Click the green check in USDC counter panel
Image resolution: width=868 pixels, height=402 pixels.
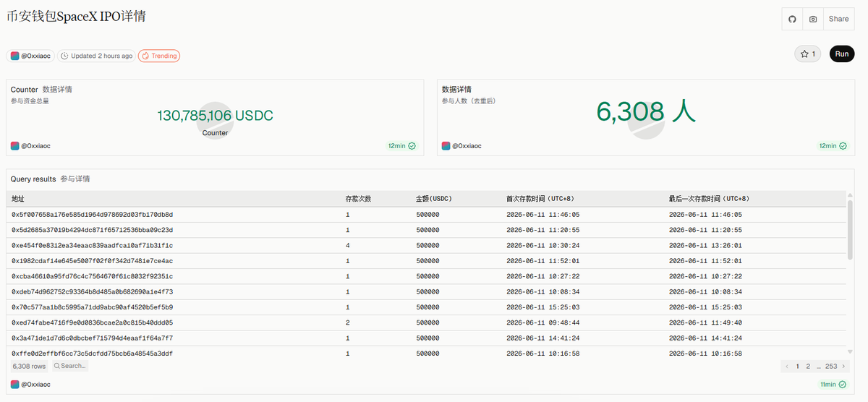point(412,146)
